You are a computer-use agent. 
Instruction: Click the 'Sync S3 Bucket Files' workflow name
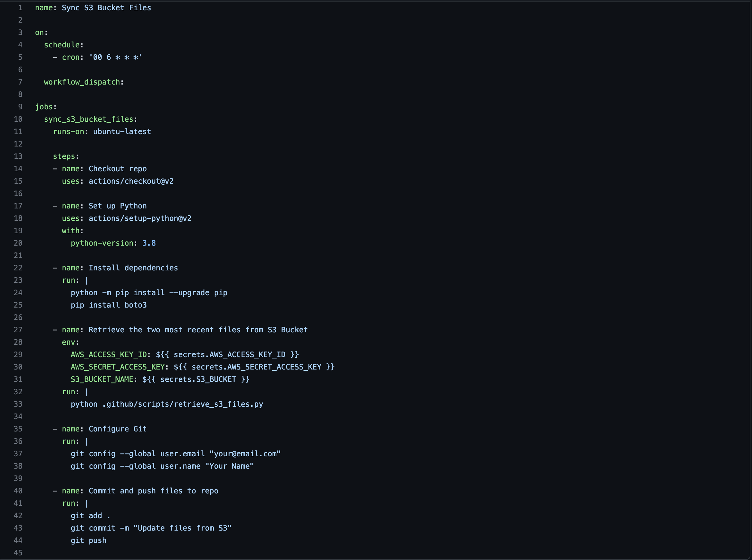[107, 8]
